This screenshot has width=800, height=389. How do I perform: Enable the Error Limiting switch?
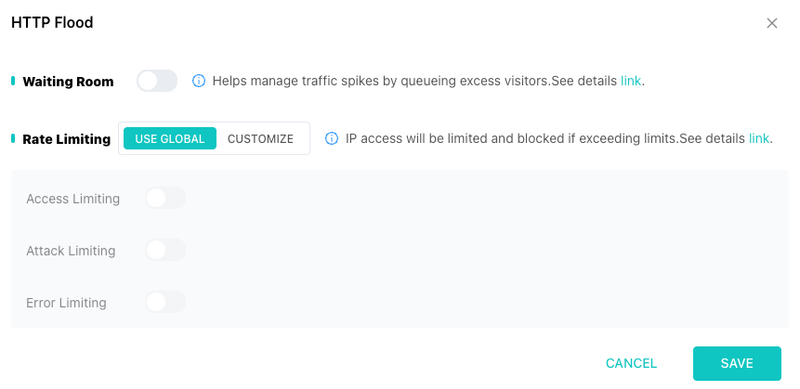(x=165, y=302)
